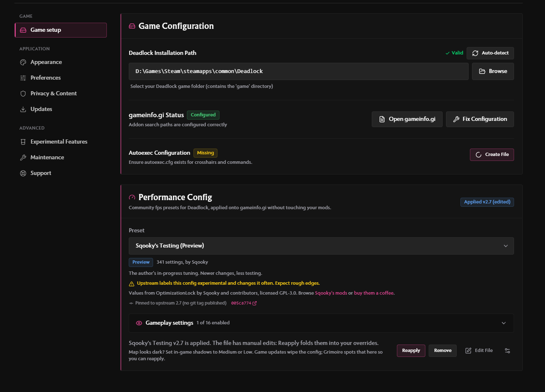Click the '341 settings, by Sqooky' text
The height and width of the screenshot is (392, 545).
182,262
